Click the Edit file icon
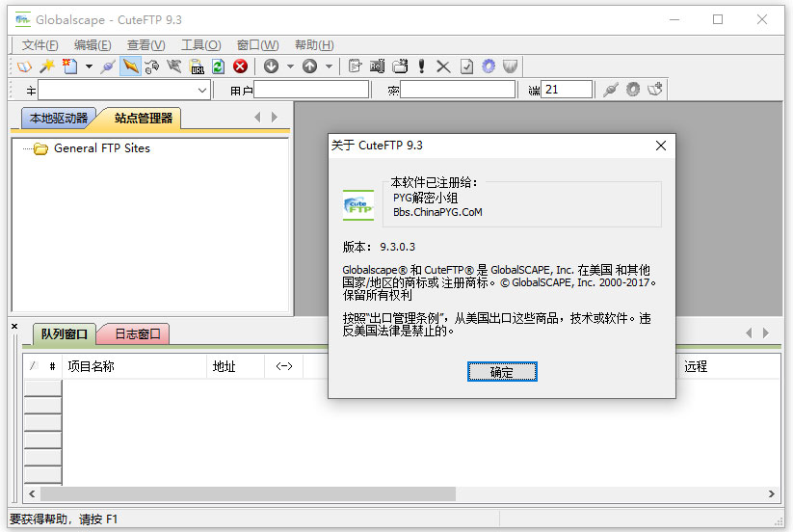This screenshot has height=532, width=793. 355,66
